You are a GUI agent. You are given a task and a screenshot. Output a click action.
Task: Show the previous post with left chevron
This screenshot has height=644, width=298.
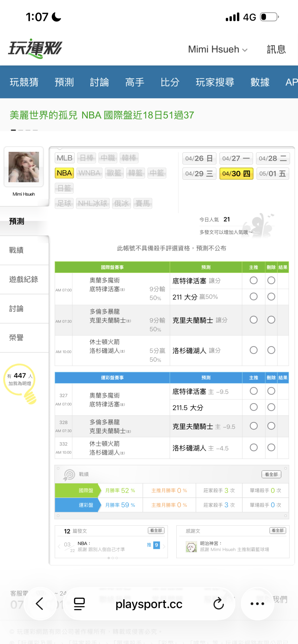pyautogui.click(x=59, y=546)
